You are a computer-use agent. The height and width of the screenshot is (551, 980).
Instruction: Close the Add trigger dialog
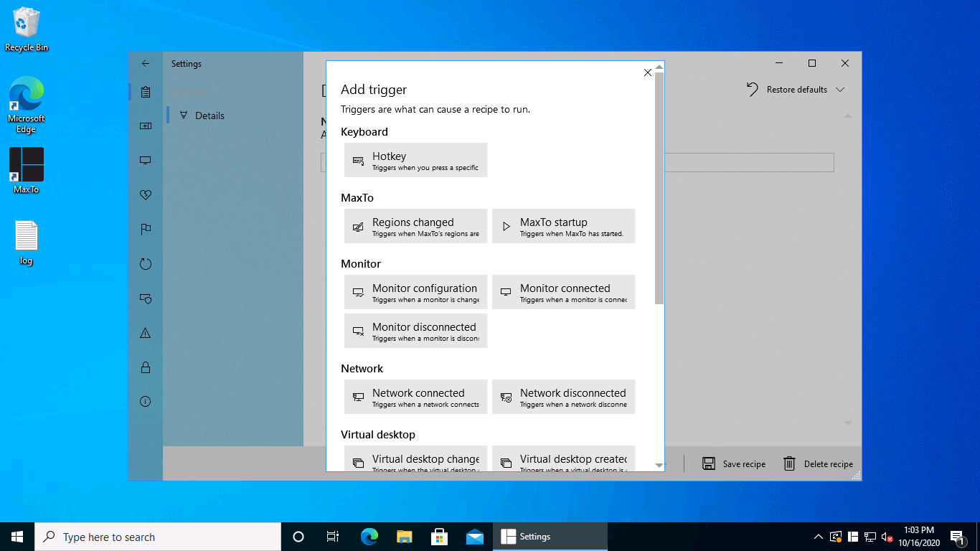648,72
